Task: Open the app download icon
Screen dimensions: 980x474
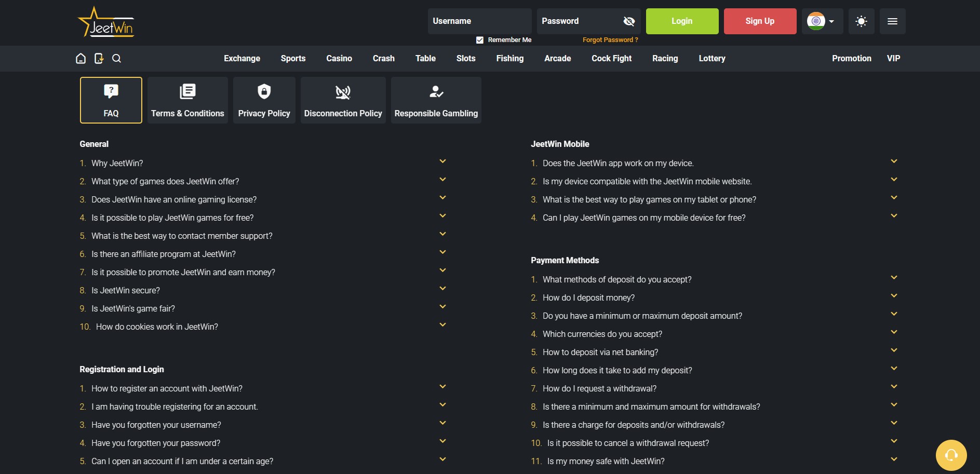Action: coord(99,59)
